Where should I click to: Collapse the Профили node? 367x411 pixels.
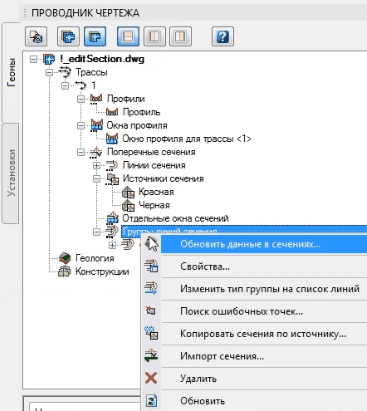(81, 99)
